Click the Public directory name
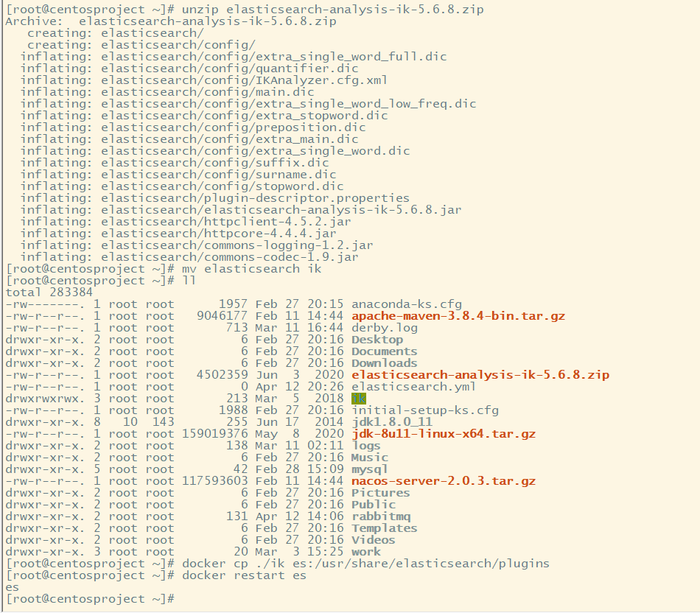 pyautogui.click(x=374, y=505)
